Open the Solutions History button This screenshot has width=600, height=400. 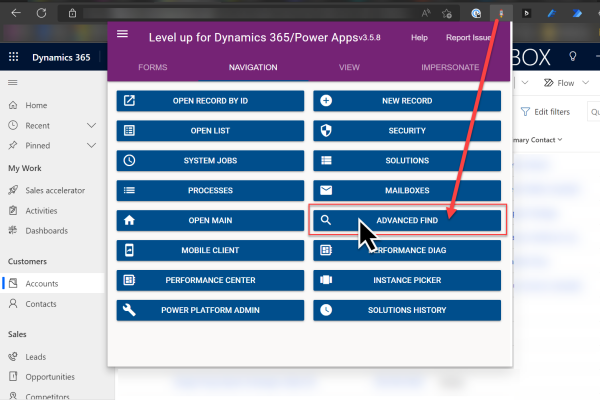pos(406,310)
